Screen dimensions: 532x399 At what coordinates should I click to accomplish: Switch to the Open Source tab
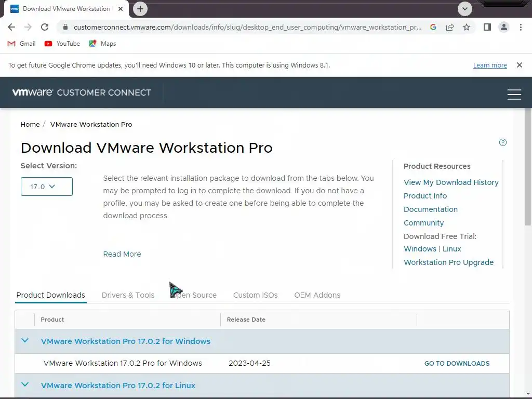click(x=194, y=295)
